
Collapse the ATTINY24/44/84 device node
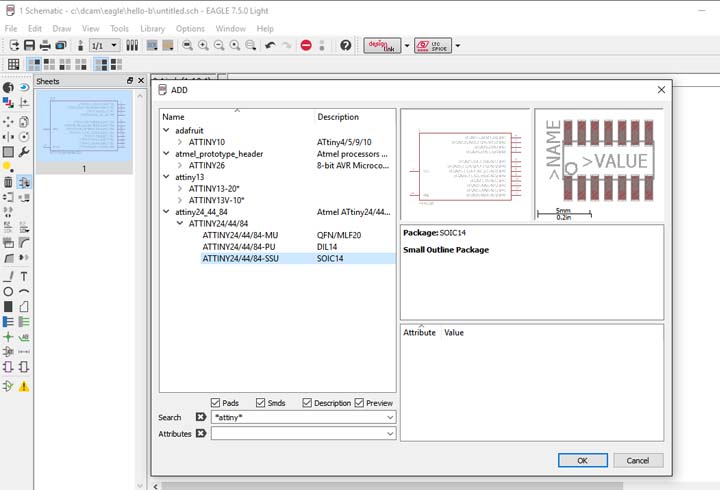(x=180, y=223)
